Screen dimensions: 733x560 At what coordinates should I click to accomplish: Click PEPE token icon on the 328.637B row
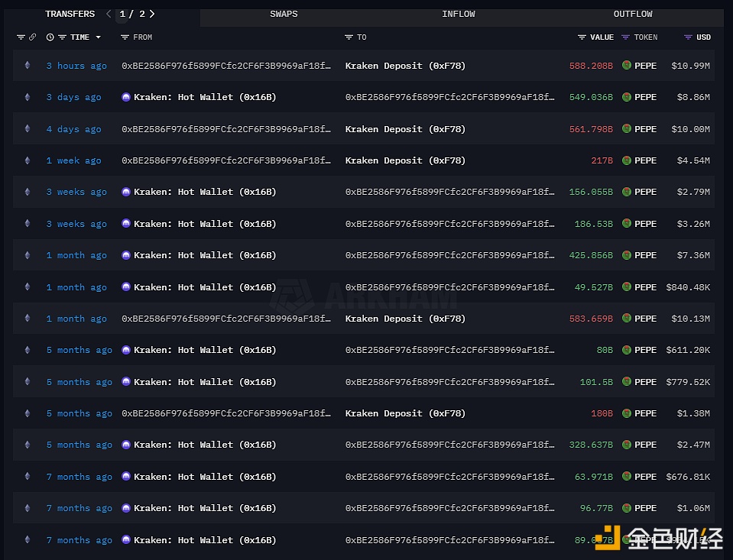pos(627,445)
